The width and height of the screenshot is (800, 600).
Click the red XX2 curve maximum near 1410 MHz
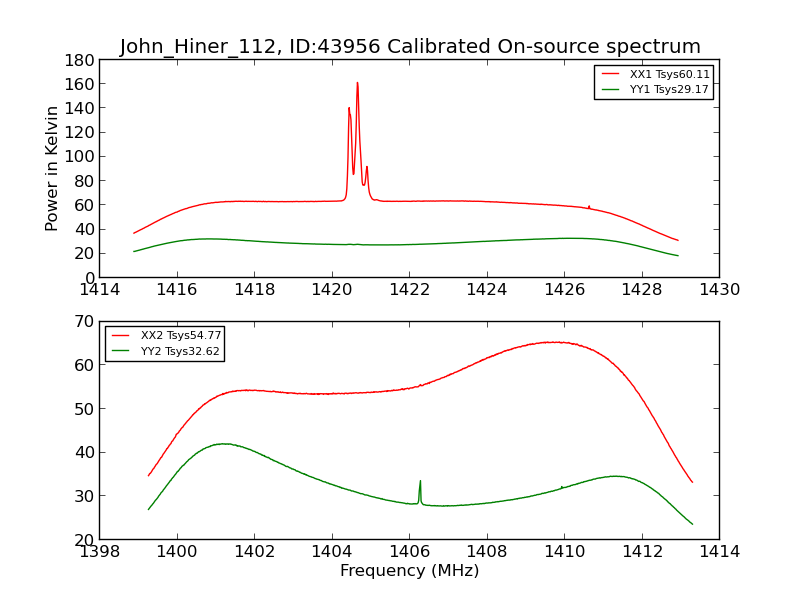[554, 342]
